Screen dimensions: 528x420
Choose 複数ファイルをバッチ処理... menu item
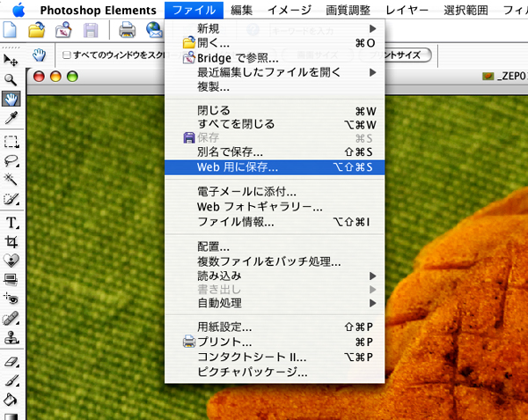tap(275, 262)
